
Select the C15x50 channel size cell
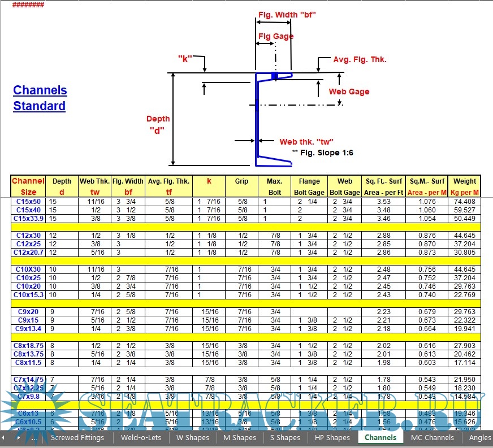28,202
